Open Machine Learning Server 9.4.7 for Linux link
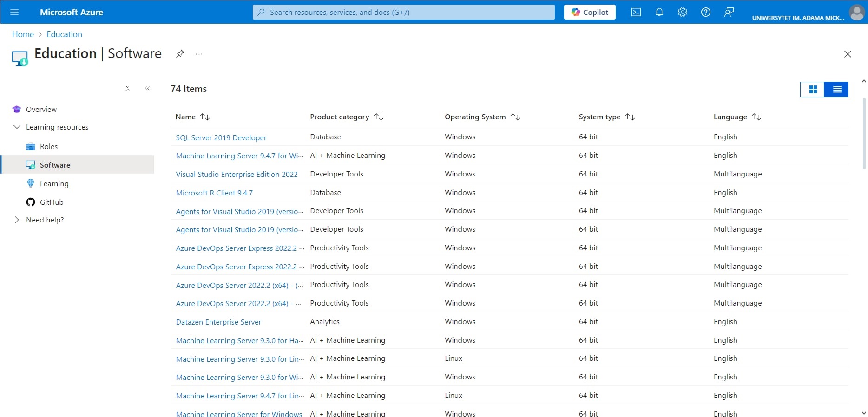The height and width of the screenshot is (417, 868). coord(240,396)
